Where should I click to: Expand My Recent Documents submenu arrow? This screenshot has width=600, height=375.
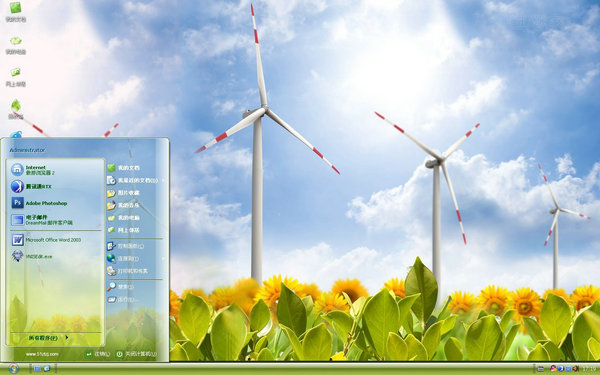coord(164,180)
